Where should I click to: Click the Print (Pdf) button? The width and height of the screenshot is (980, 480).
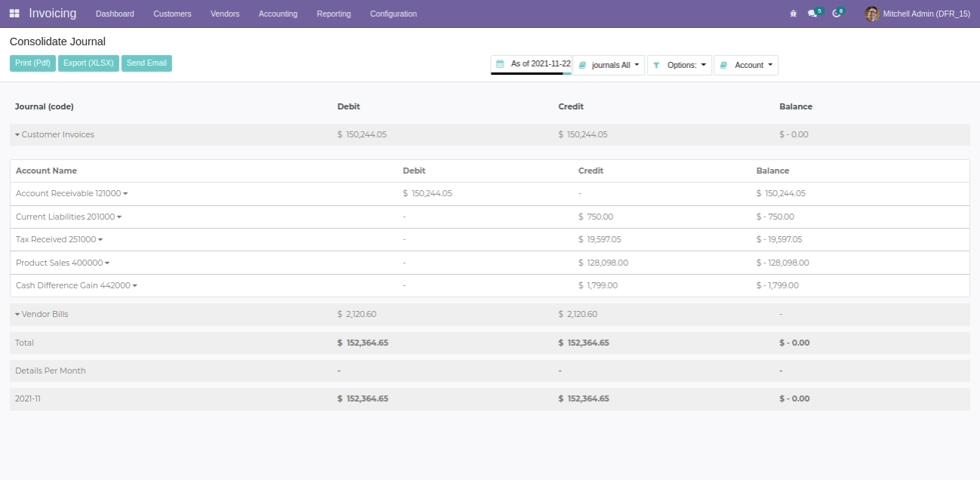(32, 63)
